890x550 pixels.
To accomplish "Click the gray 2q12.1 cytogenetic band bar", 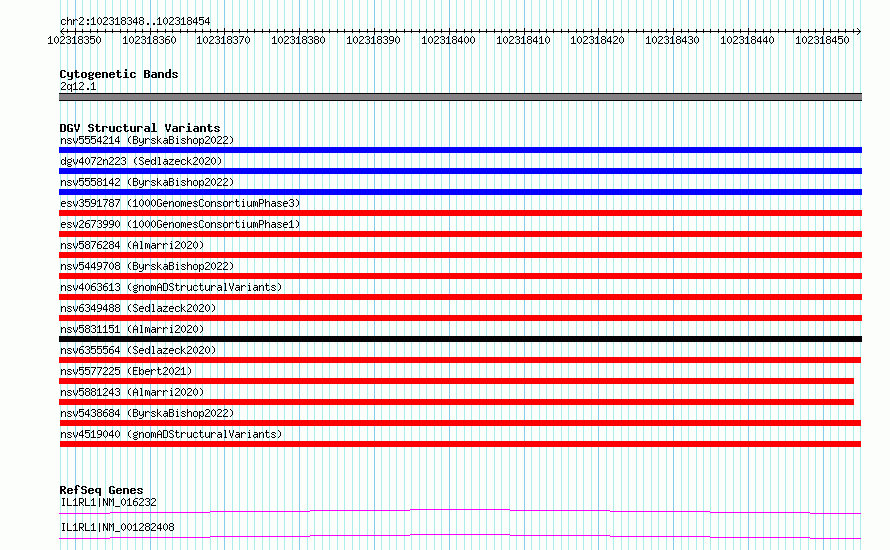I will [x=460, y=97].
